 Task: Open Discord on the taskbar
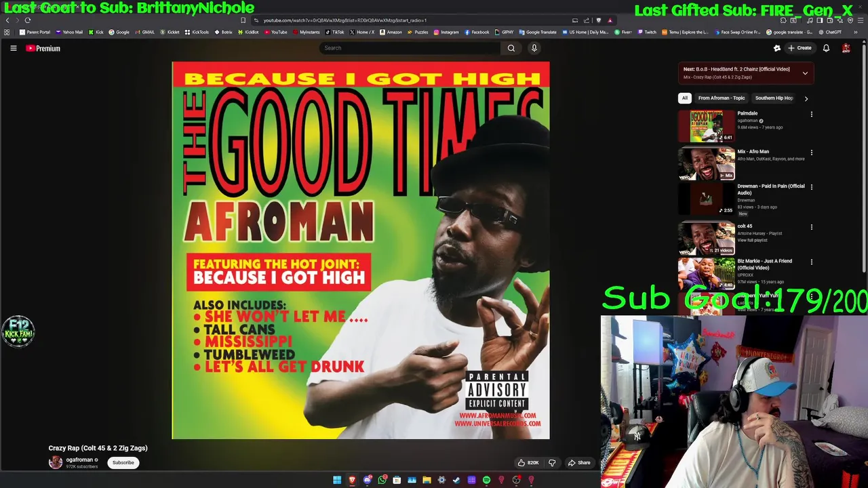367,480
